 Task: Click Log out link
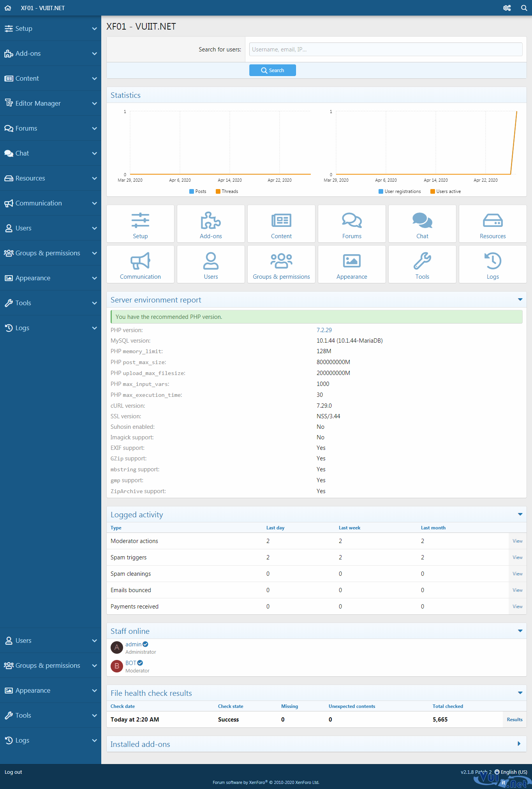pos(13,772)
